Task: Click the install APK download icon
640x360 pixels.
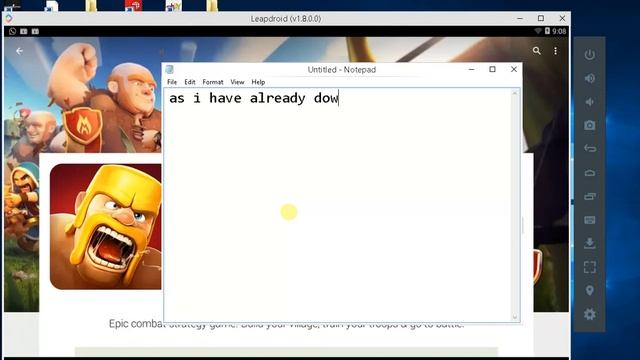Action: (x=589, y=243)
